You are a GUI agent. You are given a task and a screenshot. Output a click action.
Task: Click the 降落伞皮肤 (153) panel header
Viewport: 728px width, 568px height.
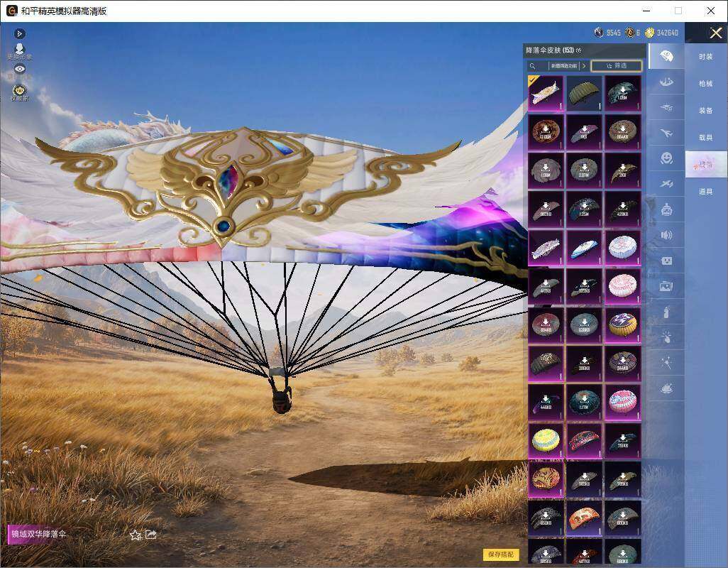point(584,50)
